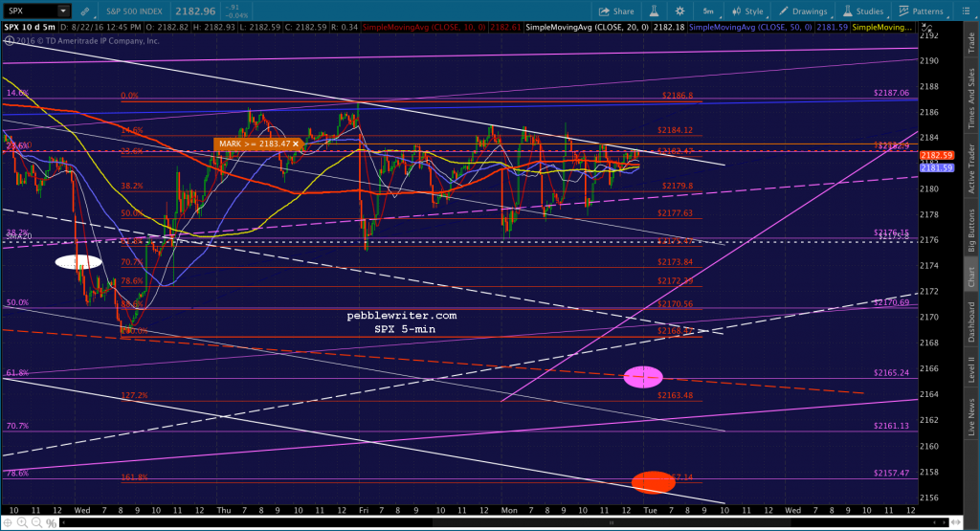Click the info icon beside the copyright text
This screenshot has width=980, height=531.
pos(9,41)
